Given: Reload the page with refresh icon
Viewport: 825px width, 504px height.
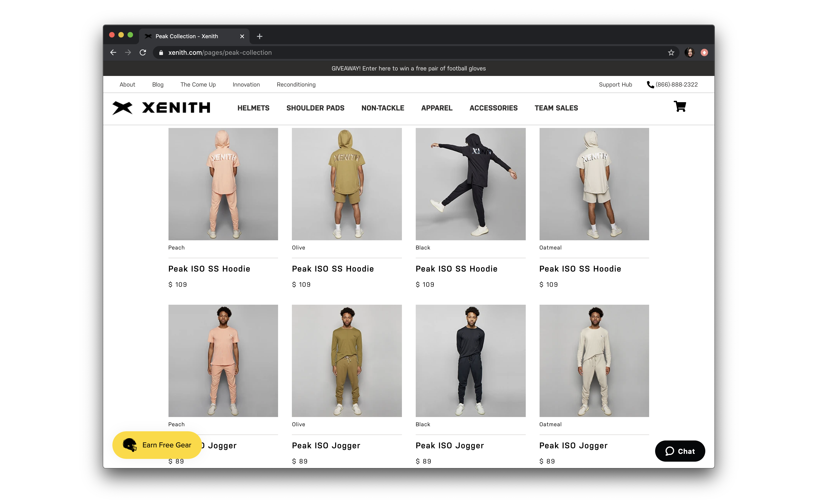Looking at the screenshot, I should (143, 52).
